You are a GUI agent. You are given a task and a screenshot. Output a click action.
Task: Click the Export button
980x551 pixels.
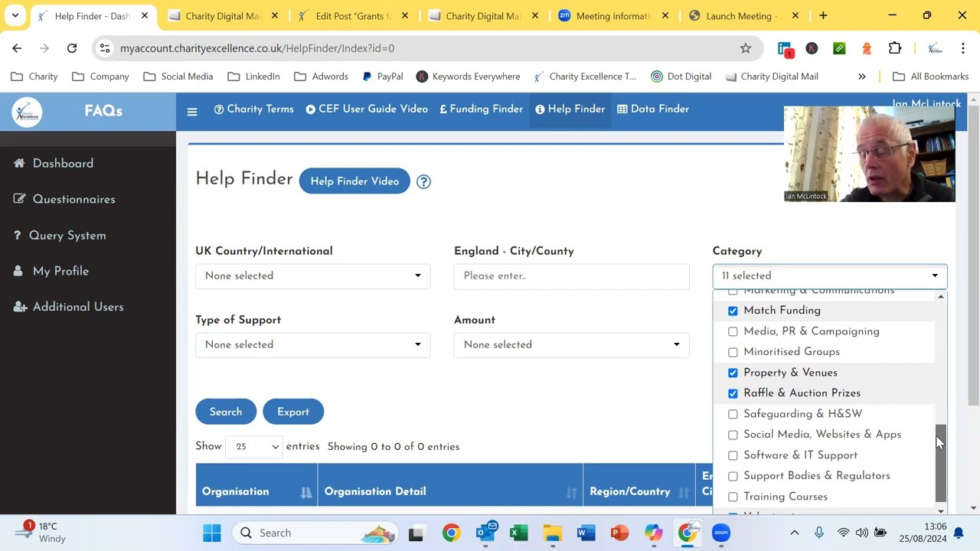(293, 412)
